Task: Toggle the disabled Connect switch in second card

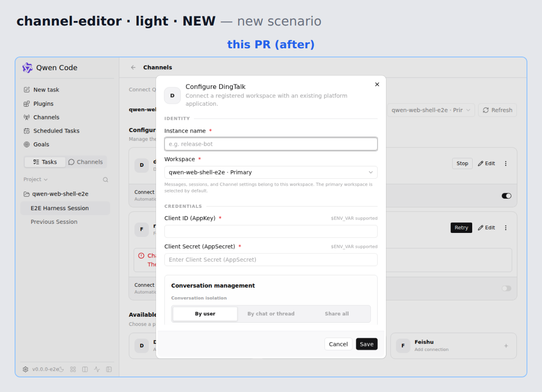Action: 506,289
